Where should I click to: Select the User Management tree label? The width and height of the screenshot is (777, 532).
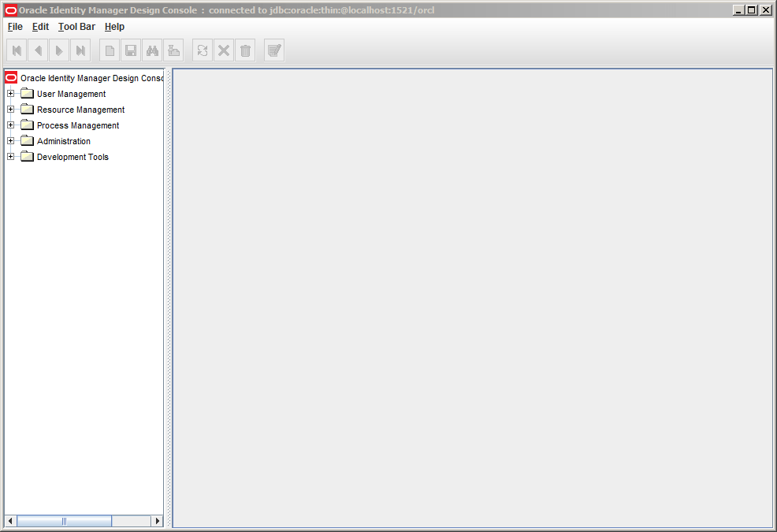point(72,94)
